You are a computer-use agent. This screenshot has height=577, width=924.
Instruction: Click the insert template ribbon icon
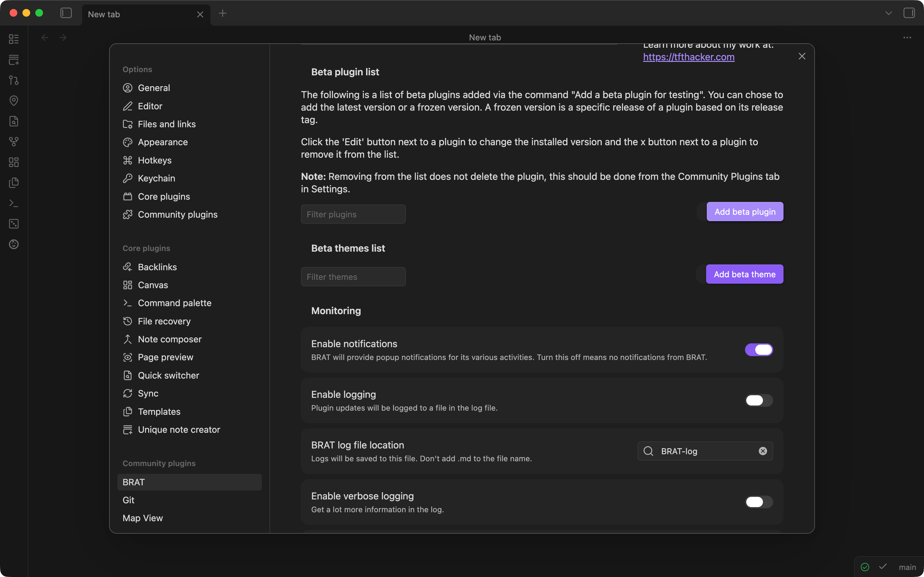[14, 182]
